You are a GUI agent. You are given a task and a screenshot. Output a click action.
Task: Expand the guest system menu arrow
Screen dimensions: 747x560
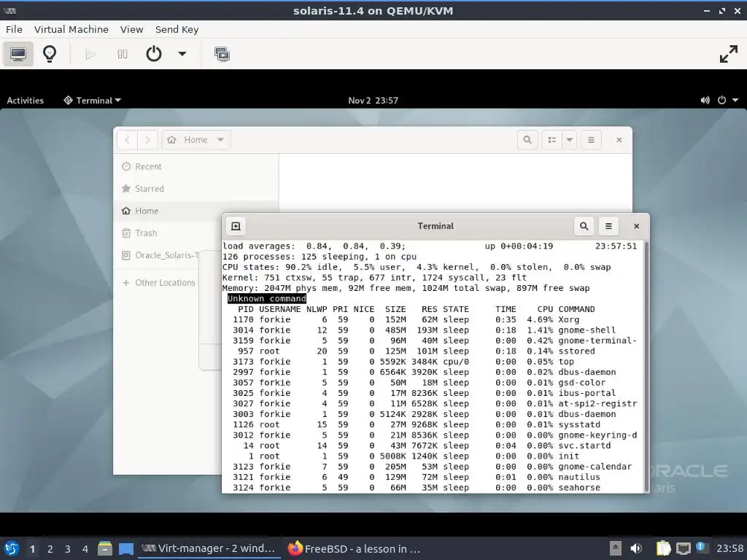click(735, 101)
